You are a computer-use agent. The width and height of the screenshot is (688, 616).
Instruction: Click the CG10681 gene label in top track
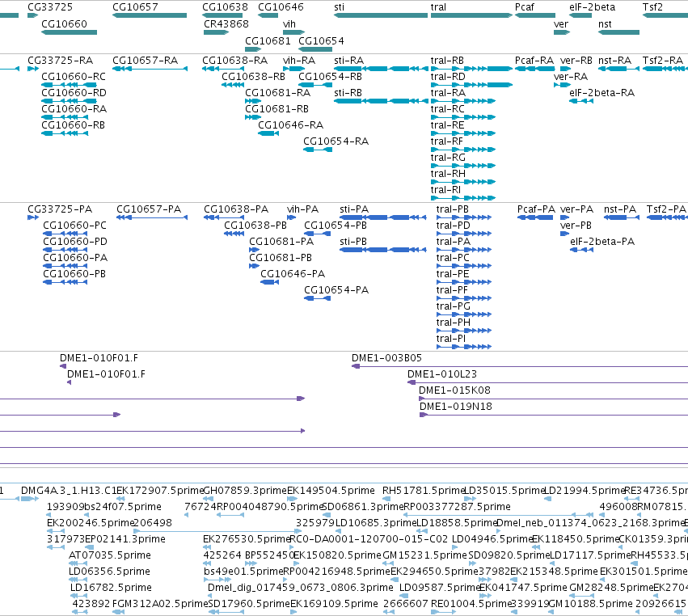[268, 40]
